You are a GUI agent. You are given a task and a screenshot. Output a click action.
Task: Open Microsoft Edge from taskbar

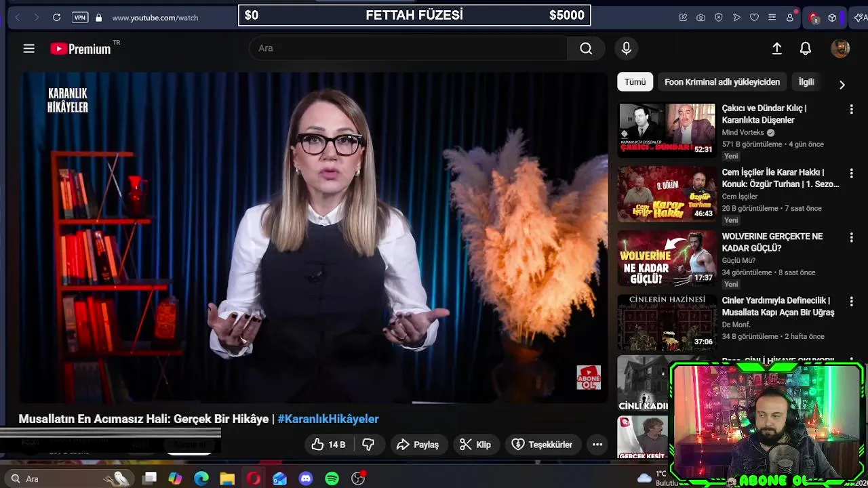click(x=201, y=479)
